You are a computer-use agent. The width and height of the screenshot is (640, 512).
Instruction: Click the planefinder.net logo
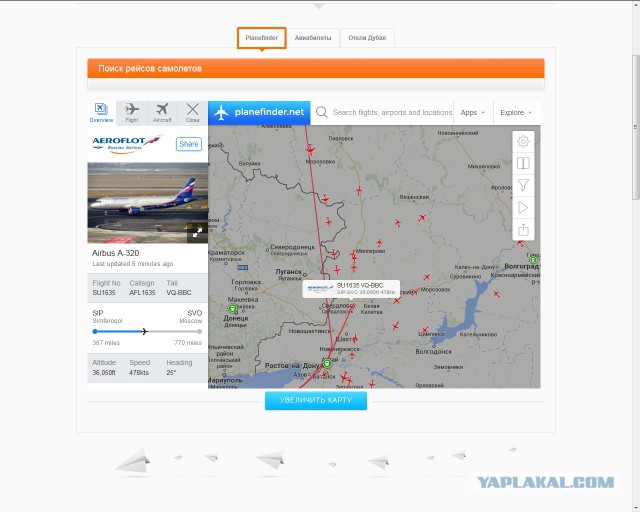click(259, 113)
